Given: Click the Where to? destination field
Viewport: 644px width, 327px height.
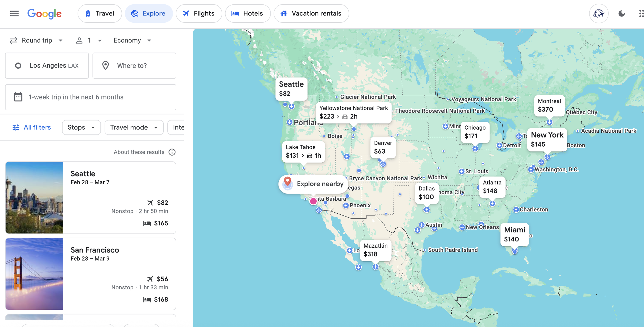Looking at the screenshot, I should click(x=134, y=66).
